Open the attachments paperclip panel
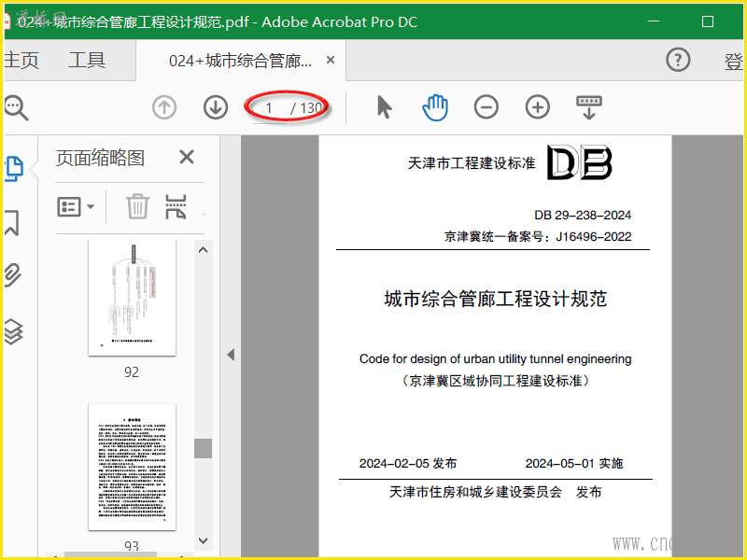The width and height of the screenshot is (747, 560). click(x=13, y=275)
